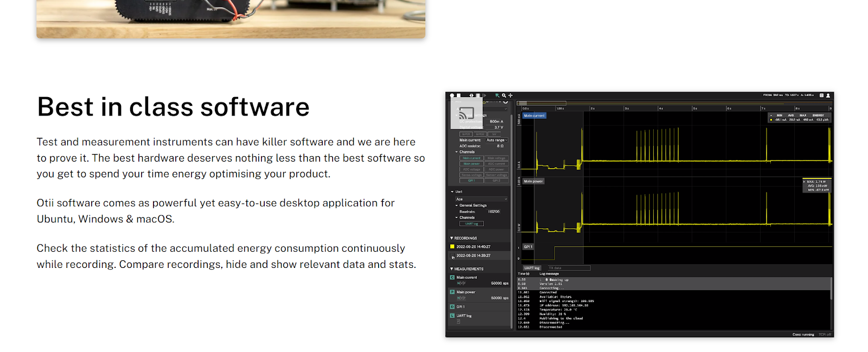Toggle the GPI 2 channel button
Viewport: 868px width, 352px height.
496,181
